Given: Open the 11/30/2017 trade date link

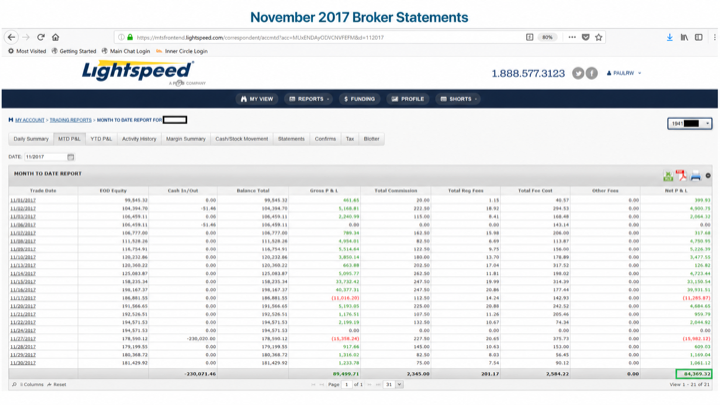Looking at the screenshot, I should coord(23,363).
